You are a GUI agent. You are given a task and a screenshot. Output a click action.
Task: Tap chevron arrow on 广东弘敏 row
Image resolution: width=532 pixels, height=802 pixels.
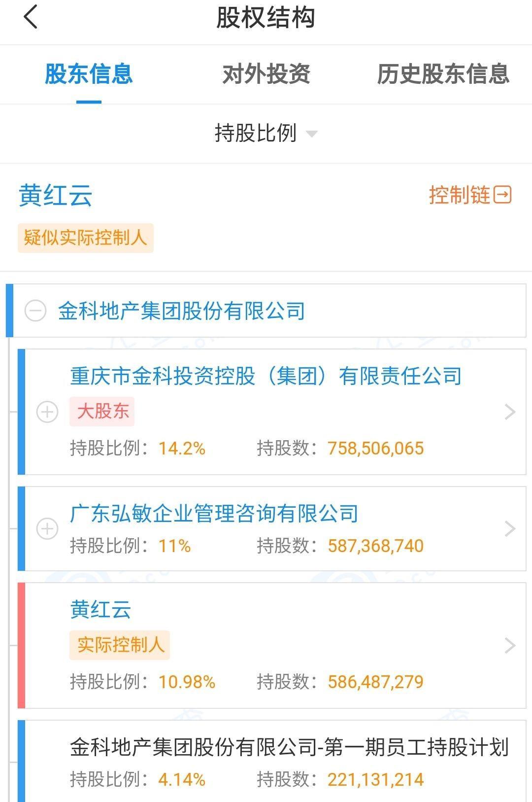pos(510,528)
